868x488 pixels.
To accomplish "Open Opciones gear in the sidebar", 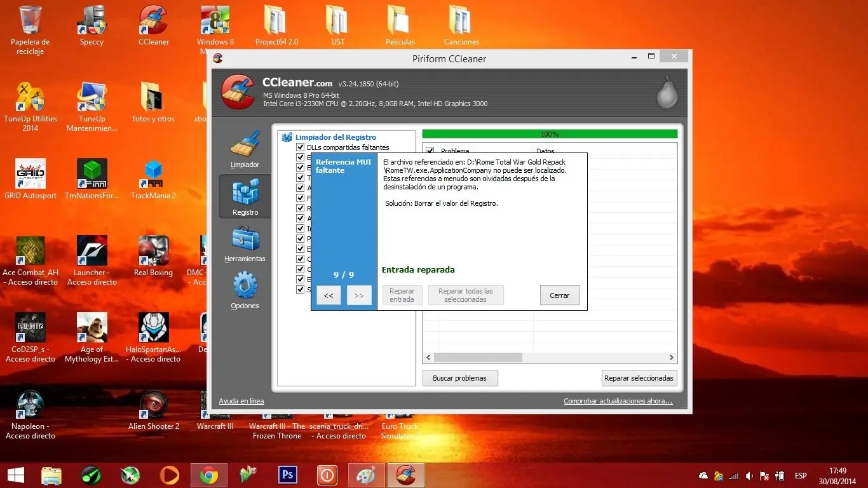I will pos(245,291).
